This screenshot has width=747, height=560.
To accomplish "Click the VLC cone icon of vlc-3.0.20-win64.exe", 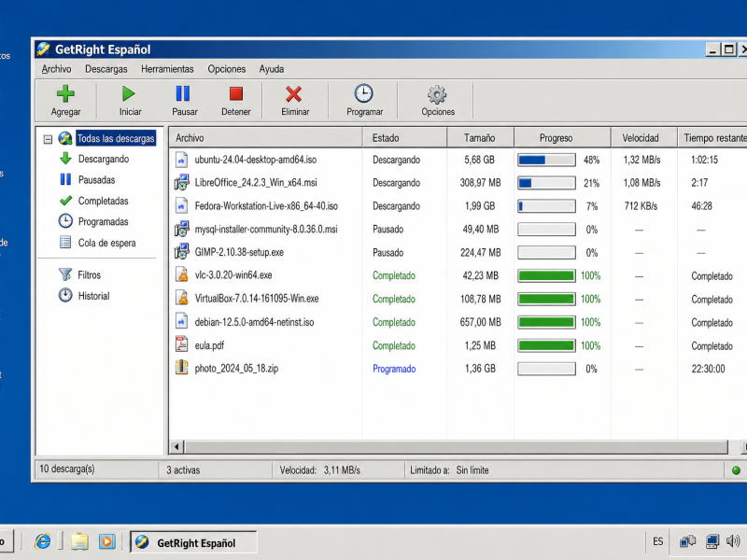I will point(181,274).
